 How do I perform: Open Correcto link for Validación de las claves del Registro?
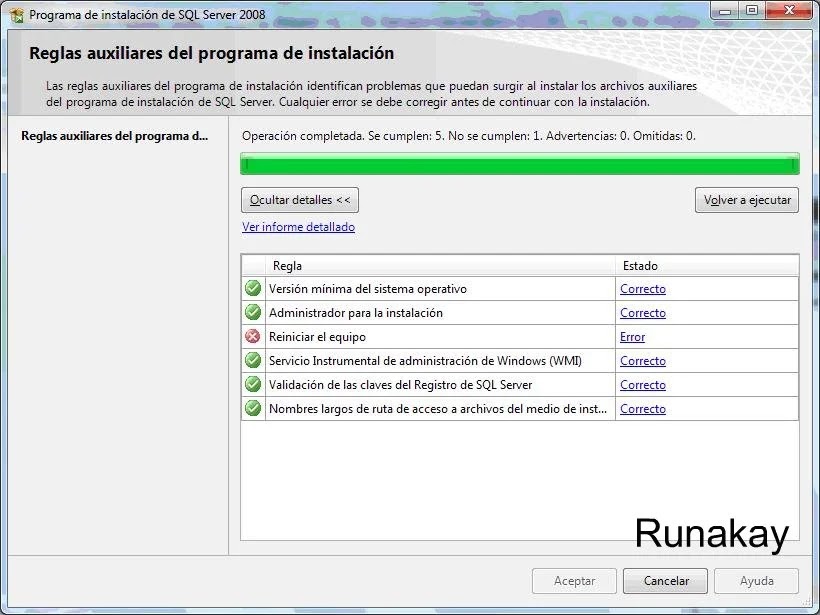coord(643,385)
